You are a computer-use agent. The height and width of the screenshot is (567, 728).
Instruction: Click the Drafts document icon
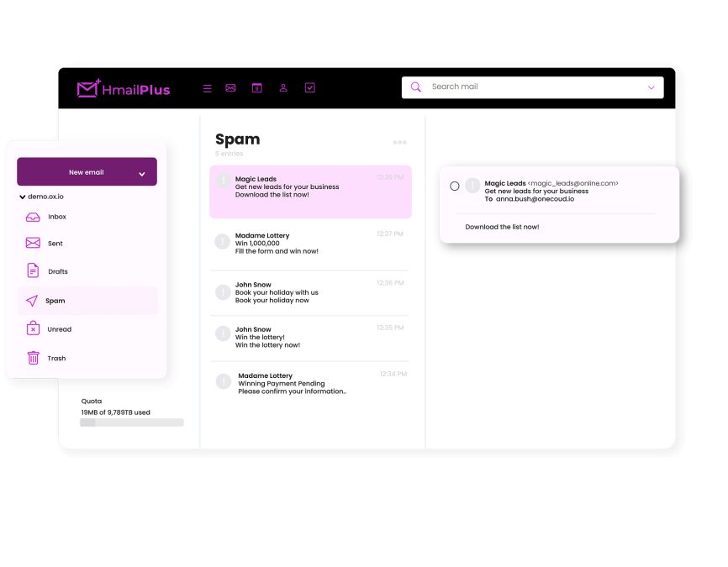pos(33,270)
